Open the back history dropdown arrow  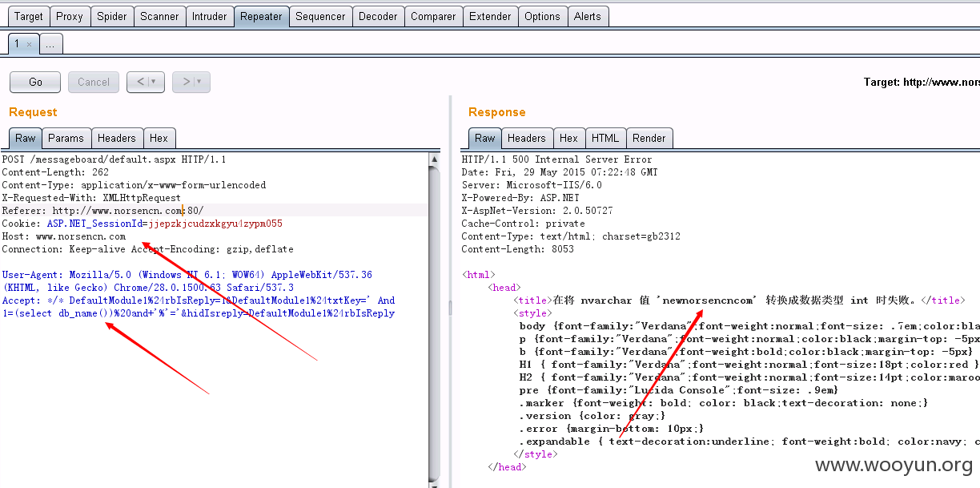tap(155, 82)
